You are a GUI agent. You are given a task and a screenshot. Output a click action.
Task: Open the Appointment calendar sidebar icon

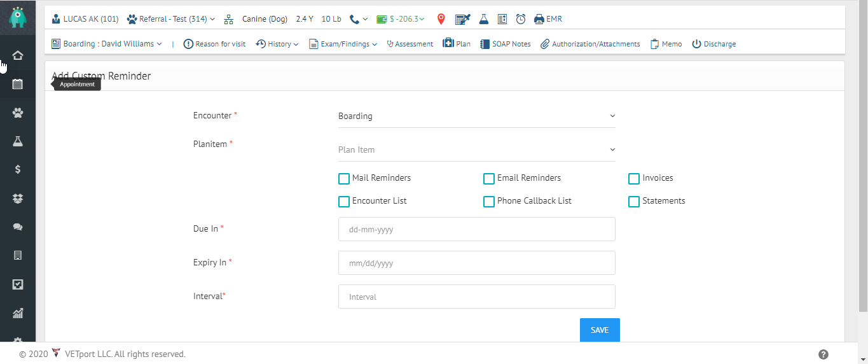(18, 84)
